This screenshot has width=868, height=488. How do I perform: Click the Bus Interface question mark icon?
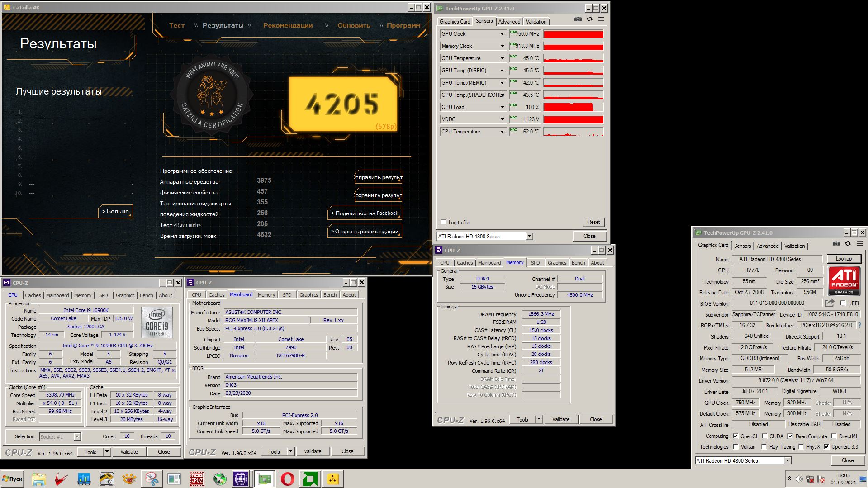pyautogui.click(x=859, y=325)
